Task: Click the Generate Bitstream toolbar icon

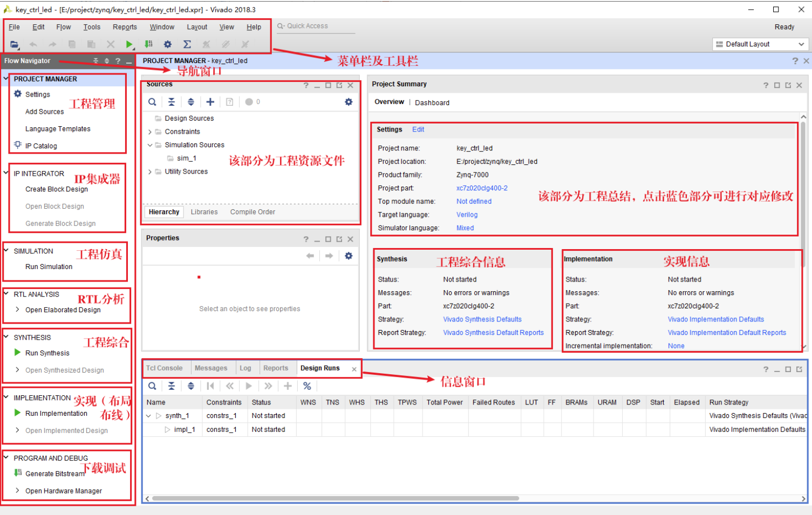Action: 148,44
